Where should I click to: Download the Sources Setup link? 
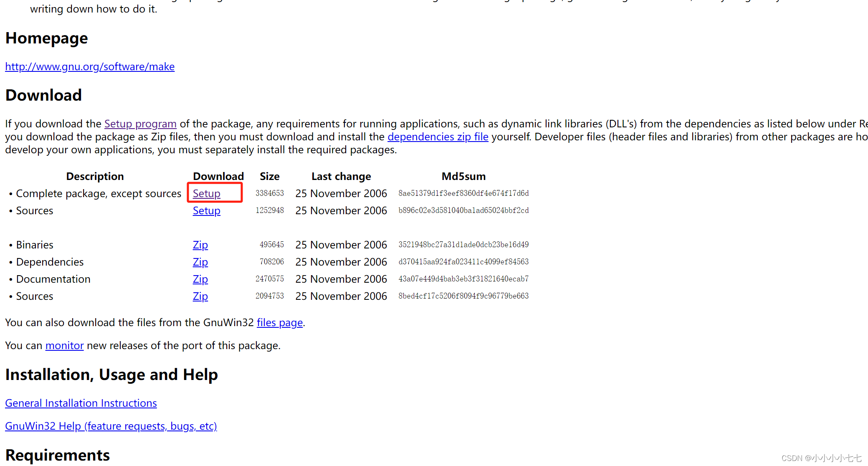206,211
